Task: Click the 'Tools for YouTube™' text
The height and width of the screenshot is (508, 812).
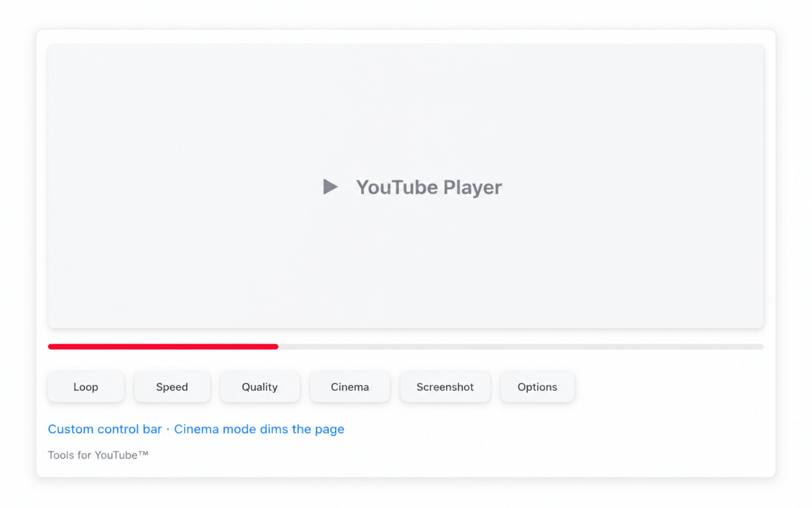Action: pos(98,455)
